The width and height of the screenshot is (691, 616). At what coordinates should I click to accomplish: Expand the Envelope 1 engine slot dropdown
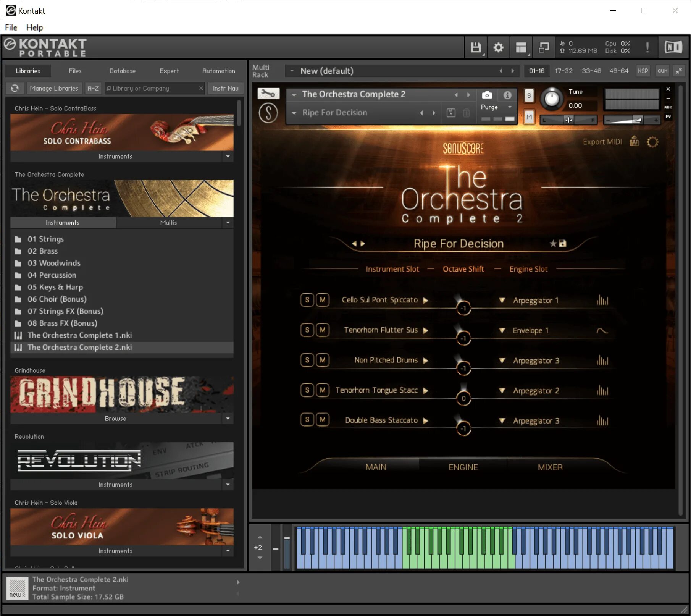click(x=502, y=331)
